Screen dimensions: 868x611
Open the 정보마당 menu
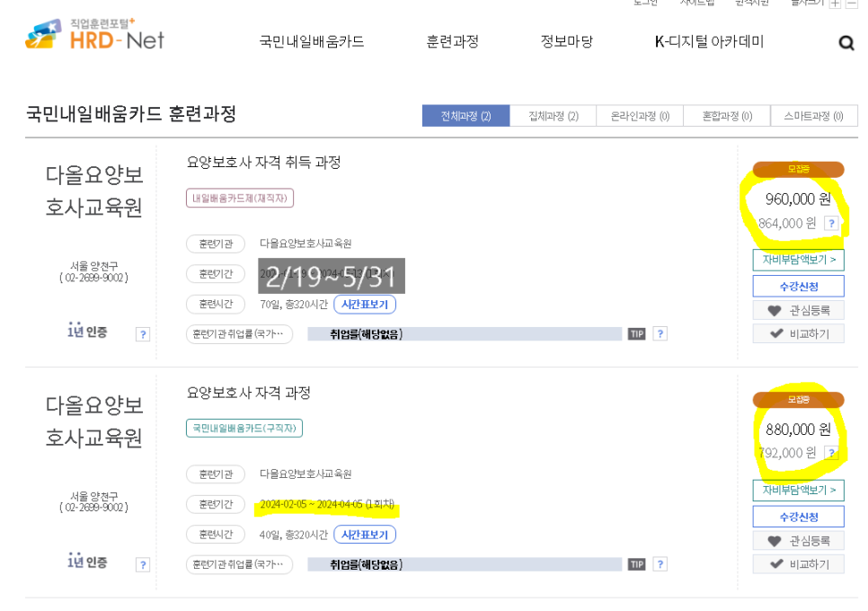click(566, 41)
